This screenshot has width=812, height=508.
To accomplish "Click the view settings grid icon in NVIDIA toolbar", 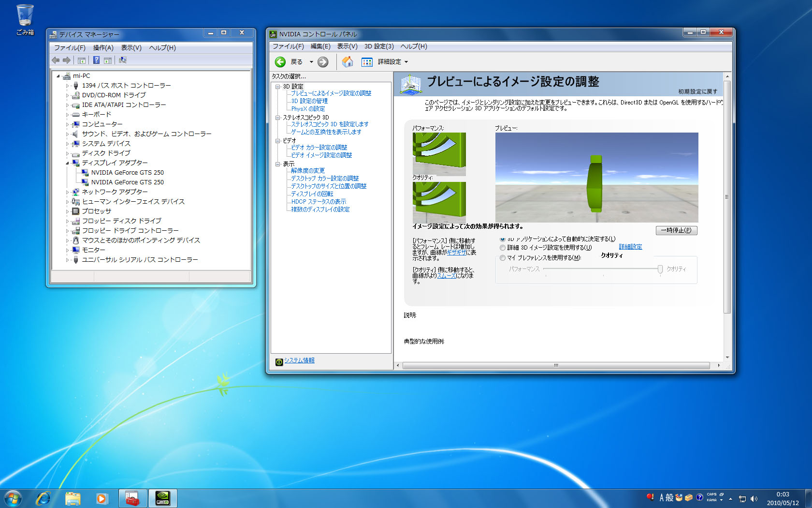I will point(367,62).
